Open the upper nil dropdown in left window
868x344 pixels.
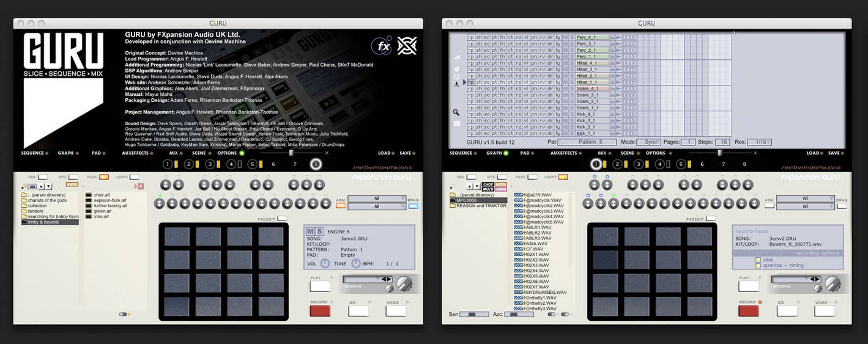point(377,199)
